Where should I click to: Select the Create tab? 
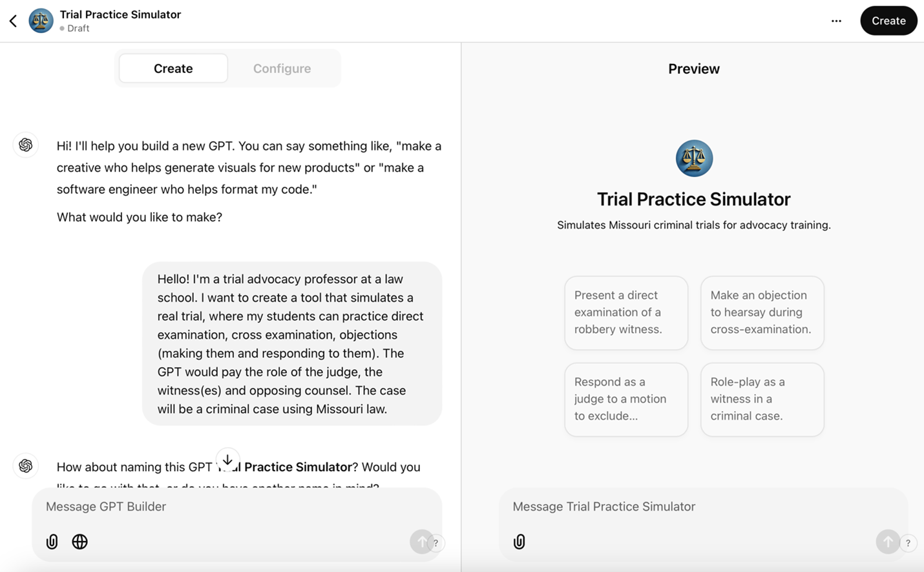[x=173, y=68]
